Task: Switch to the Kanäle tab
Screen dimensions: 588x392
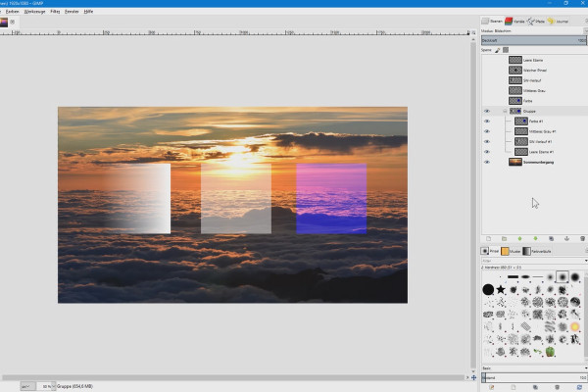Action: pyautogui.click(x=514, y=22)
